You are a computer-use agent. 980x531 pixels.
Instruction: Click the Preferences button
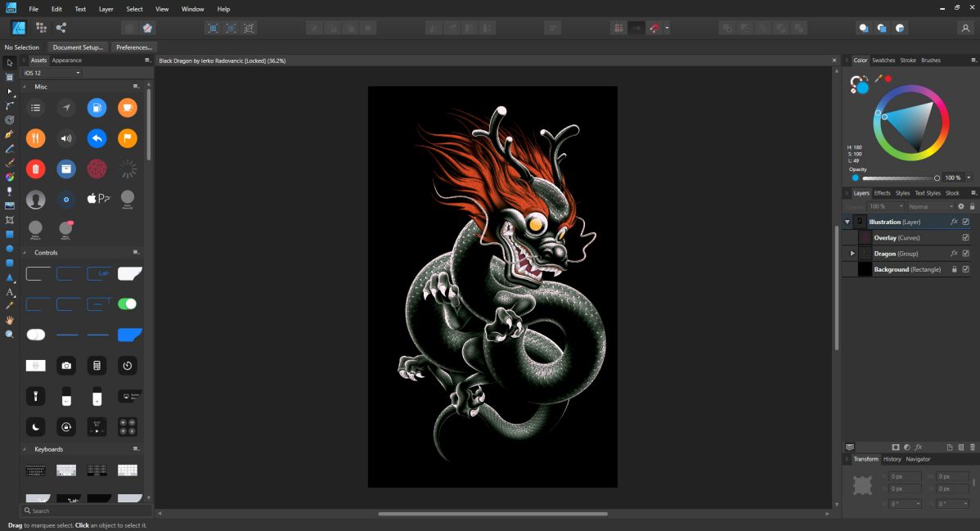(x=134, y=47)
